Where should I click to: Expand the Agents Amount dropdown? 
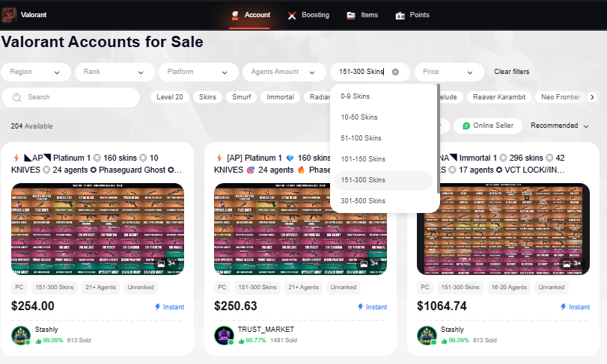click(284, 72)
